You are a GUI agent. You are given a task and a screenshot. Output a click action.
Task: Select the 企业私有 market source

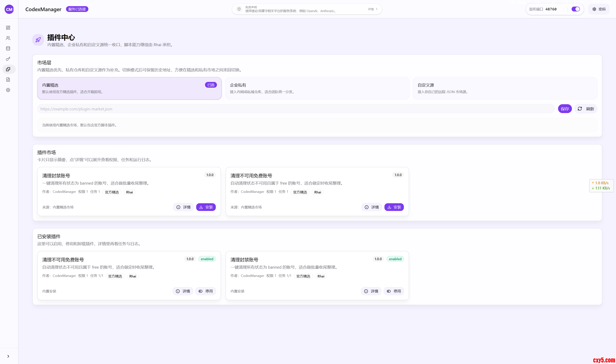click(x=317, y=88)
